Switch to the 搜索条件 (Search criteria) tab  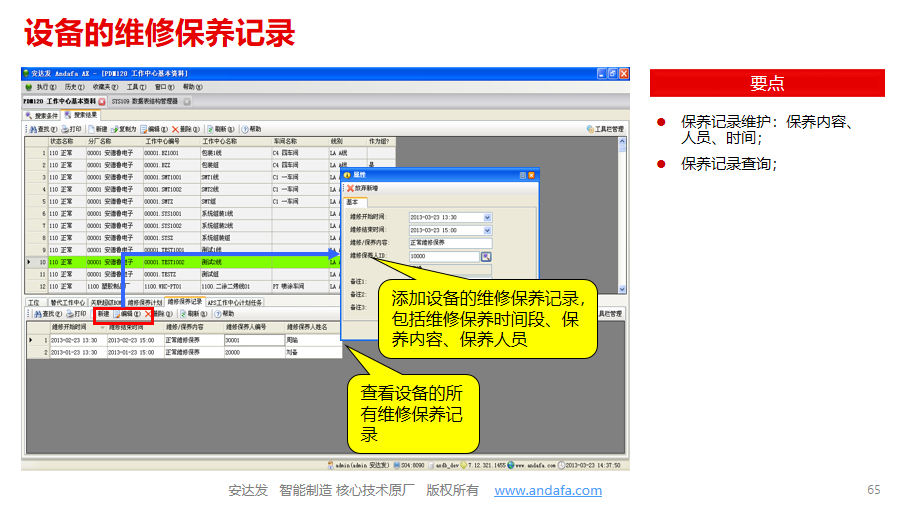click(43, 115)
